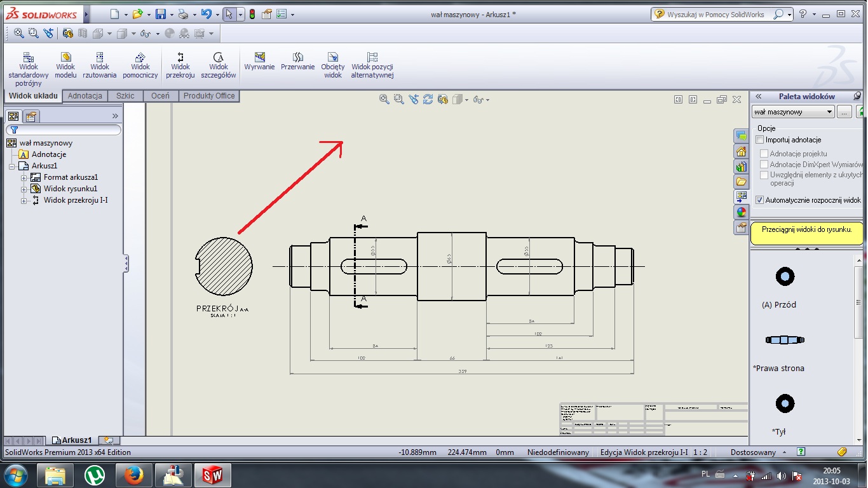Click the filter funnel icon in the feature tree
Screen dimensions: 868x488
point(15,130)
